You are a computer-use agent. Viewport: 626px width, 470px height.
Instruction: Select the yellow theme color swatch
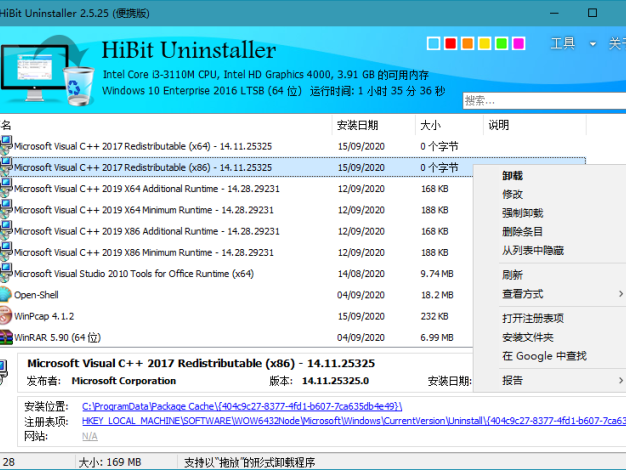tap(485, 43)
